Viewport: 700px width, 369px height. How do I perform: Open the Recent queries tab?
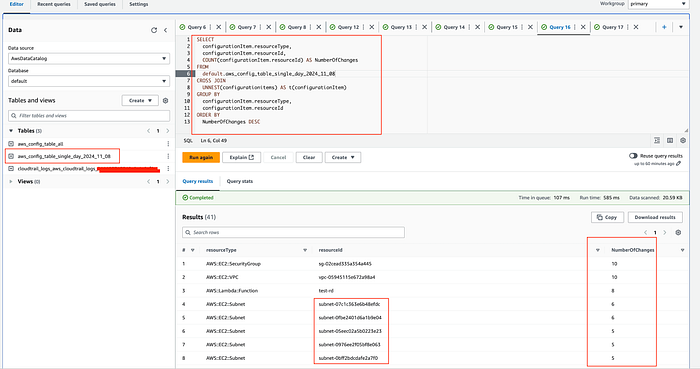54,4
